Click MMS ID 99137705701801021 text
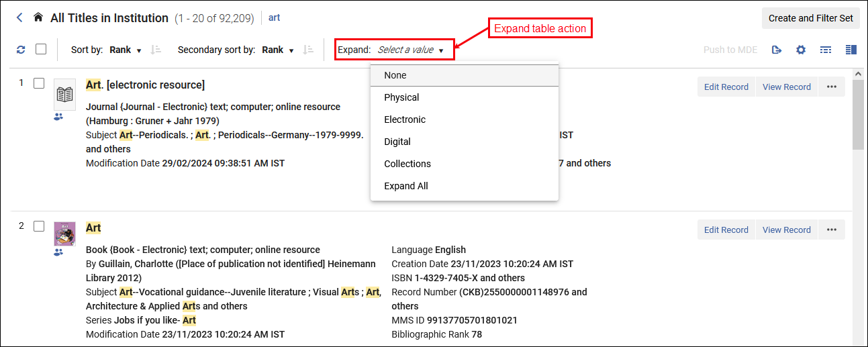This screenshot has height=347, width=868. click(x=454, y=320)
